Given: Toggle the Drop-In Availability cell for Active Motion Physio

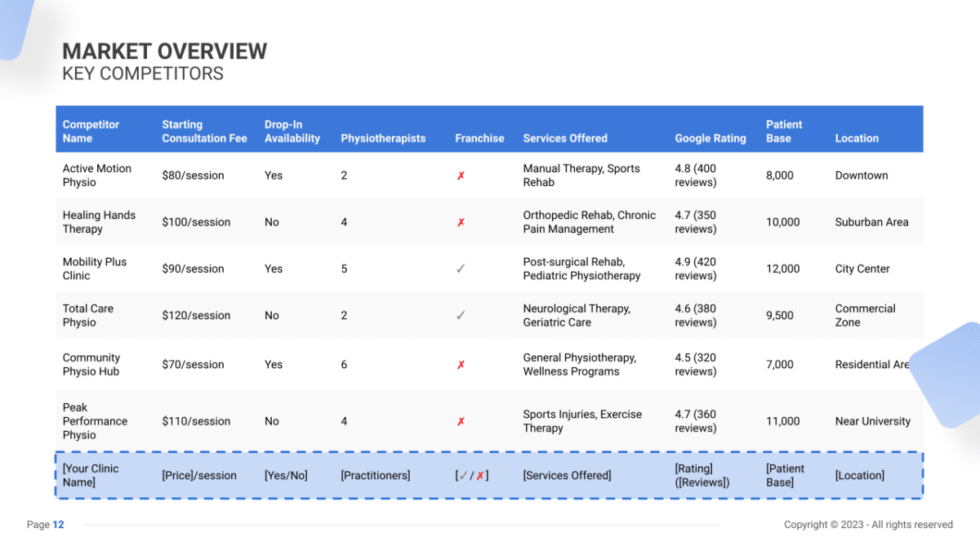Looking at the screenshot, I should pos(273,175).
